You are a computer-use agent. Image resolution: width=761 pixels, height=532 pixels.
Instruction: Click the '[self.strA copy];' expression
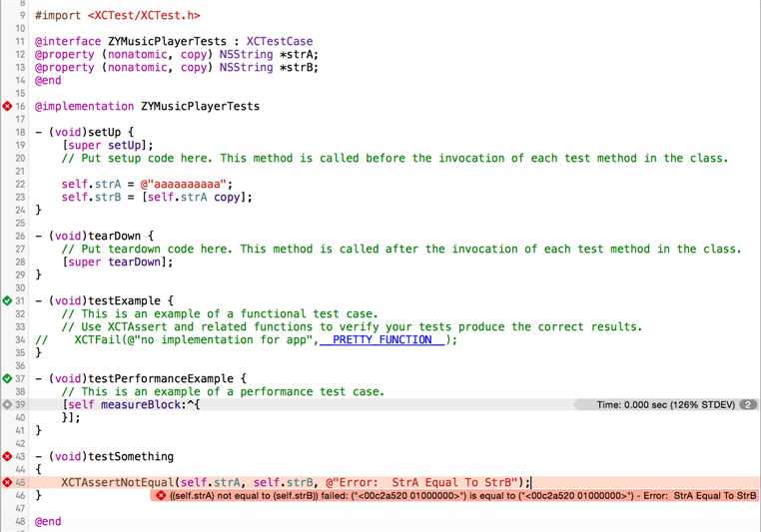pyautogui.click(x=197, y=197)
